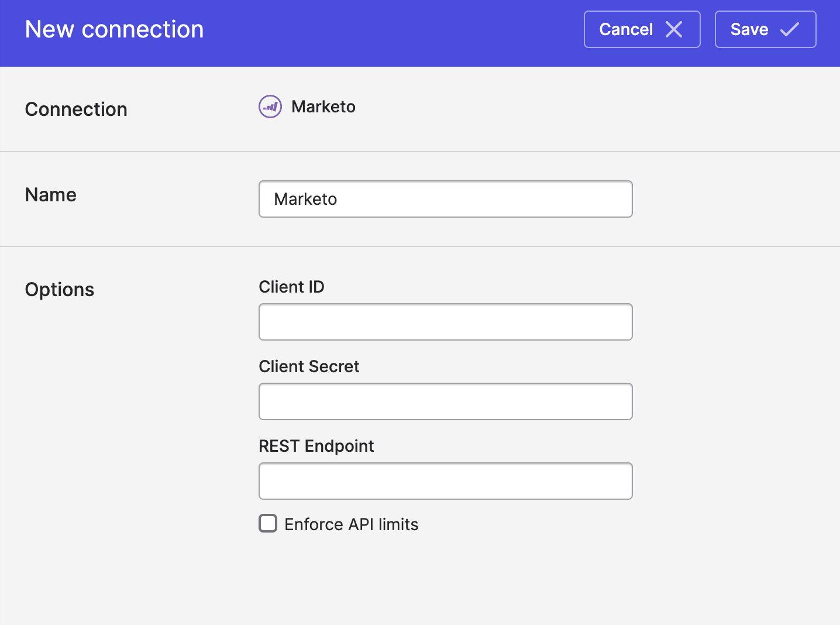Click the Marketo connection type label
This screenshot has width=840, height=625.
(323, 107)
